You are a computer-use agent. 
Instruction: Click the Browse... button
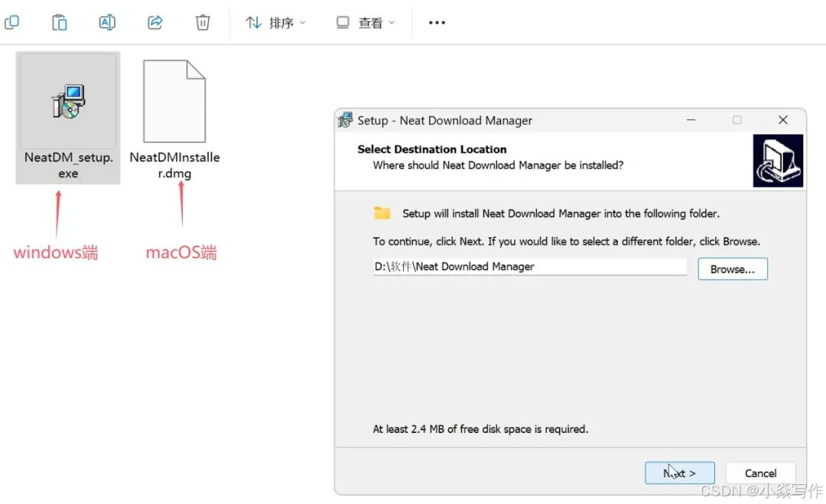[x=732, y=269]
